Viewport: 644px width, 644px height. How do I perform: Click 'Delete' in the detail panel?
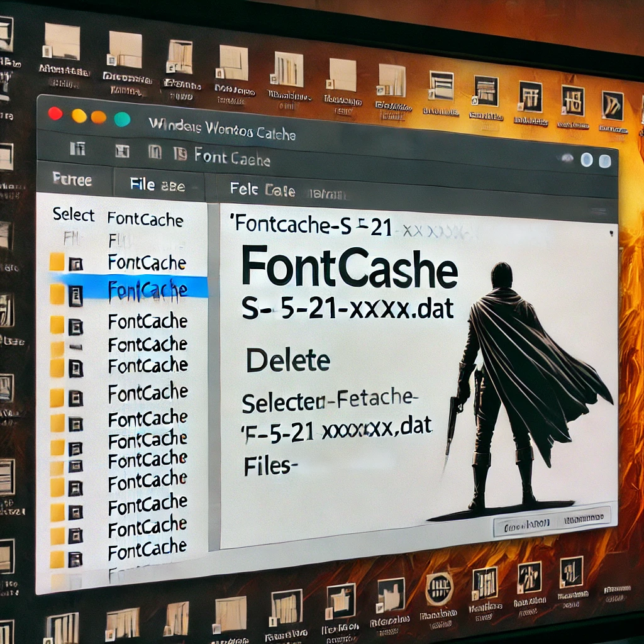click(288, 360)
